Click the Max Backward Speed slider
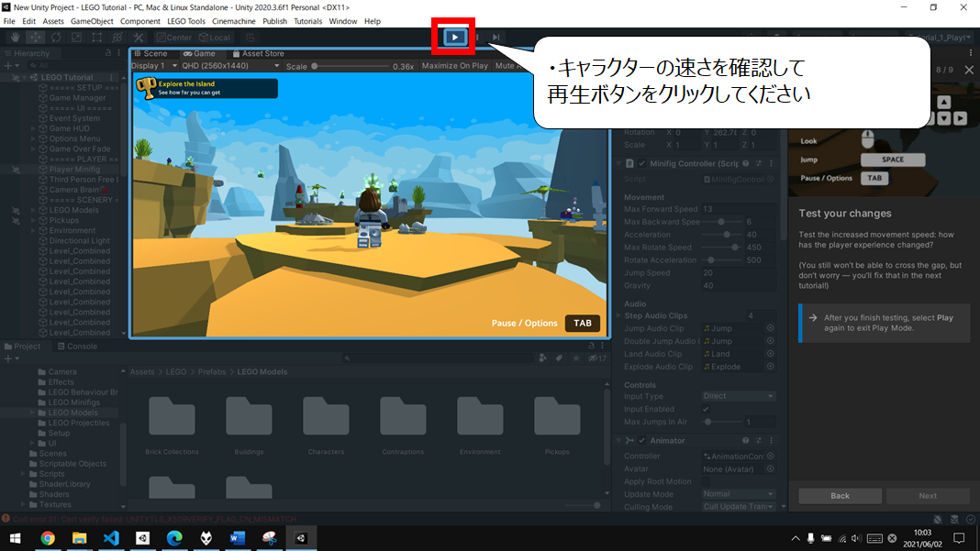Image resolution: width=980 pixels, height=551 pixels. (x=720, y=222)
